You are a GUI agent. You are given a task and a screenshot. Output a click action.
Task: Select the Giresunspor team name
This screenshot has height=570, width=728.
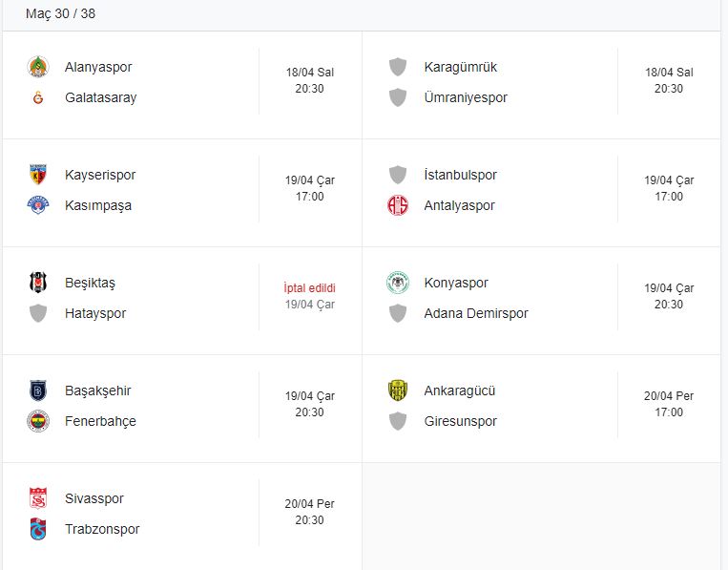[460, 421]
